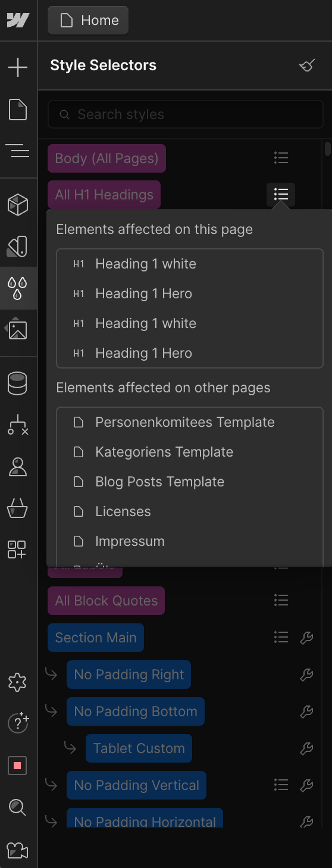The height and width of the screenshot is (868, 332).
Task: Toggle affected elements list for Section Main
Action: [281, 638]
